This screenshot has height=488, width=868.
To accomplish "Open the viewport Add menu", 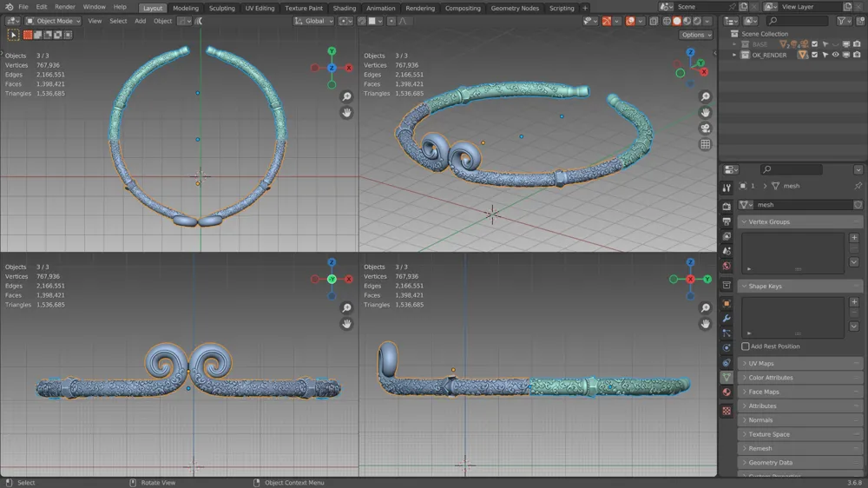I will [140, 21].
